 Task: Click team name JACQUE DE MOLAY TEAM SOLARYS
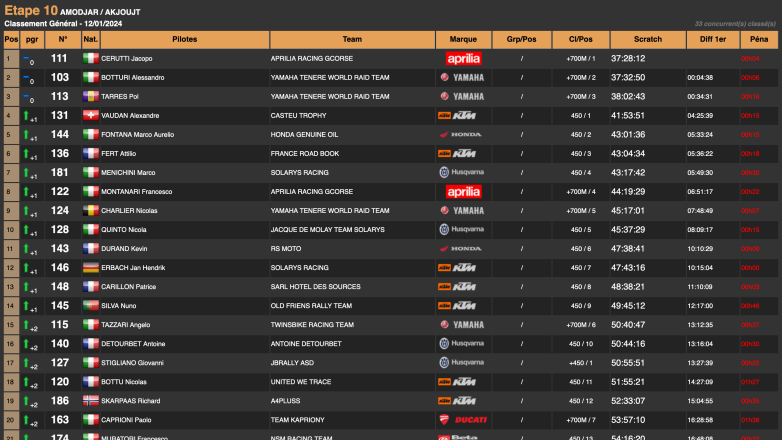[x=328, y=229]
